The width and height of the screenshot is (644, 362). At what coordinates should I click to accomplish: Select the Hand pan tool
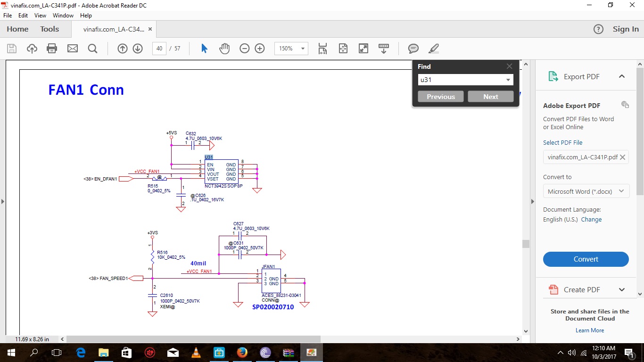tap(224, 49)
